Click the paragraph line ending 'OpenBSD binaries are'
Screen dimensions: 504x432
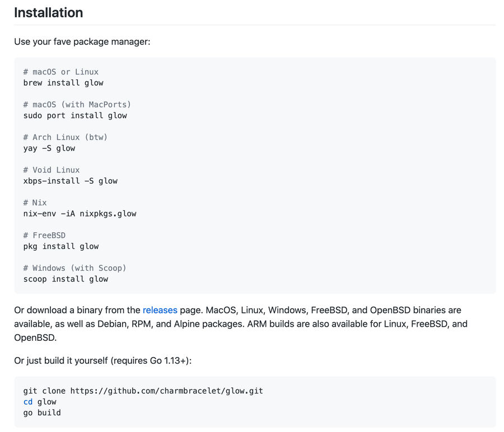[x=237, y=310]
